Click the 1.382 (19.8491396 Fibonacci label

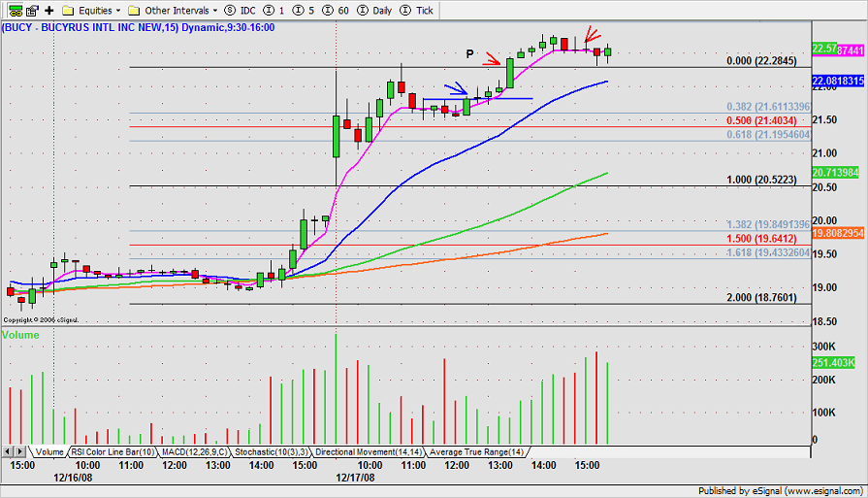[x=768, y=224]
